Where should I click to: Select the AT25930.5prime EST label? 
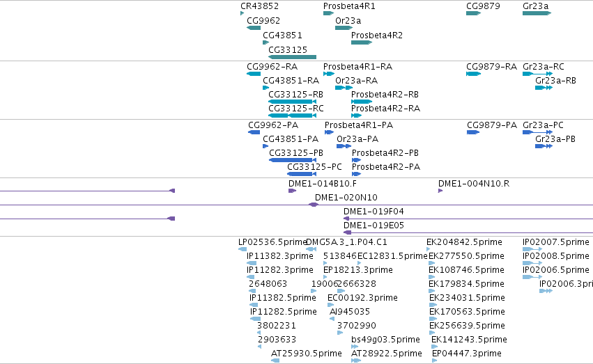pyautogui.click(x=307, y=354)
